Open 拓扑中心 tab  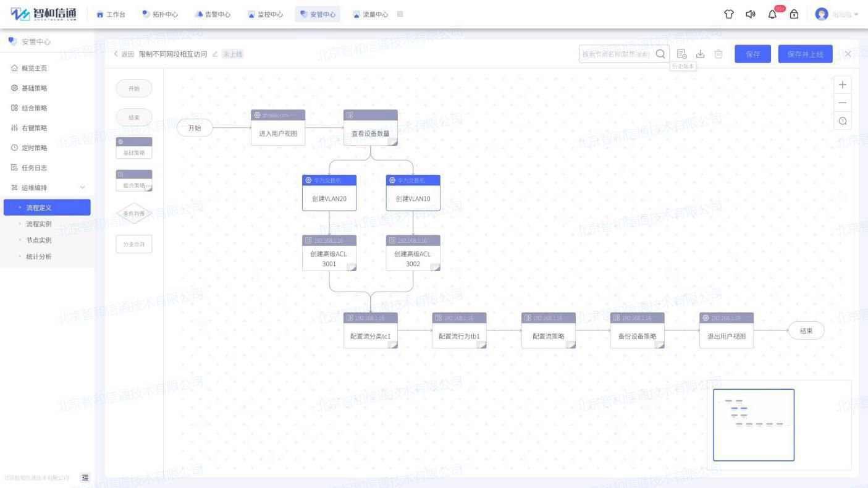pos(160,14)
